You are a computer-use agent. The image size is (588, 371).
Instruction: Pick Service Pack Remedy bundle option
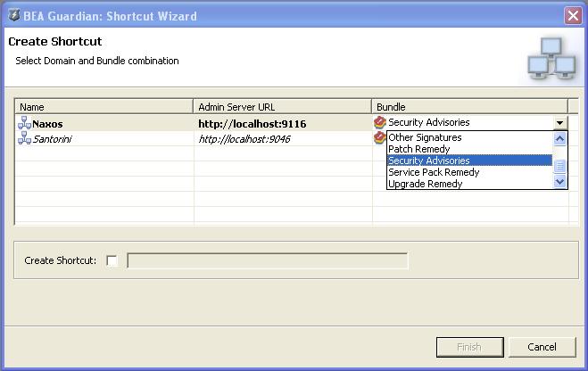469,172
